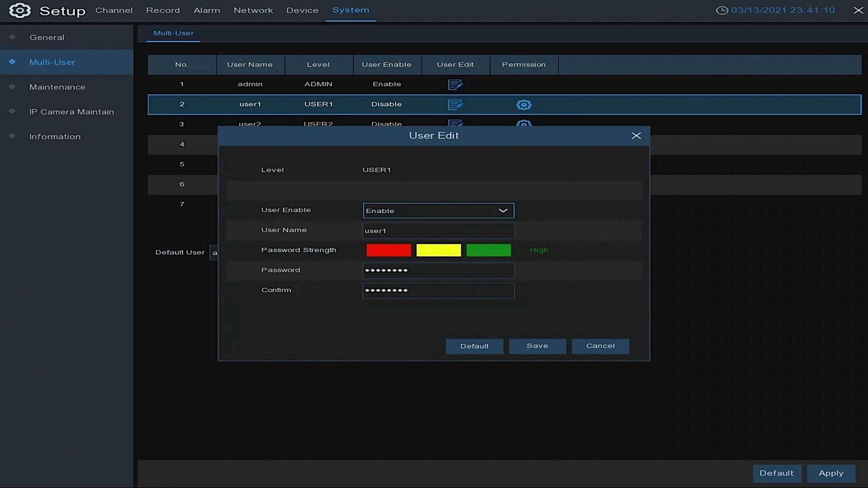Select the Multi-User sidebar icon
Screen dimensions: 868x488
(x=12, y=62)
